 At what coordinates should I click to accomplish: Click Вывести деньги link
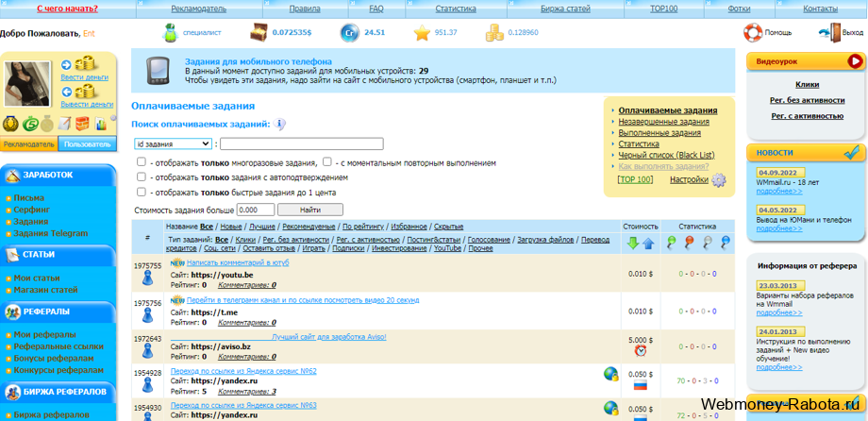(87, 104)
